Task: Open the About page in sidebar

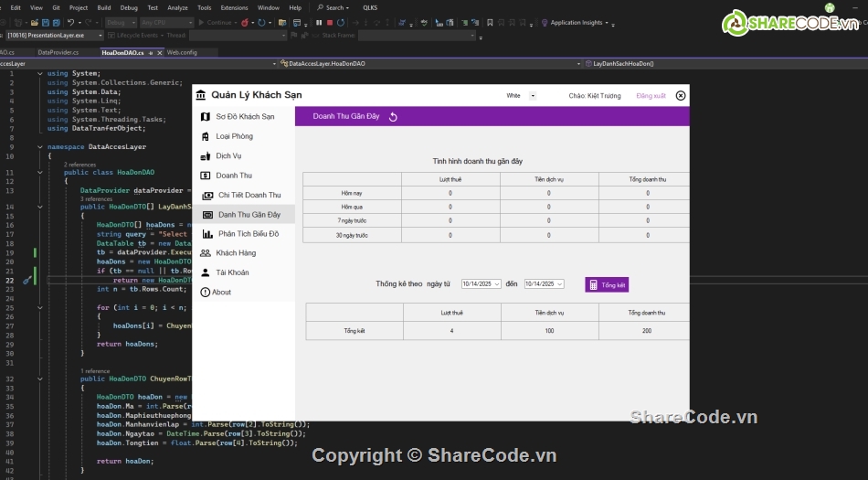Action: (221, 293)
